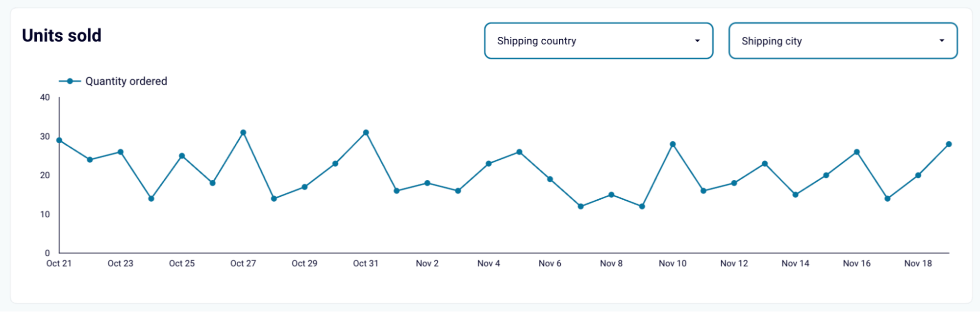The width and height of the screenshot is (980, 312).
Task: Toggle the Quantity ordered legend label
Action: [126, 81]
